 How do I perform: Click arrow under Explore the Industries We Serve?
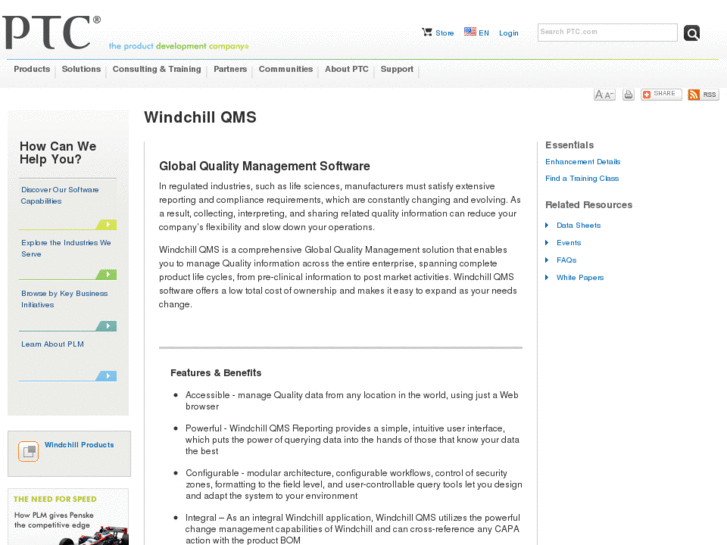[x=107, y=275]
